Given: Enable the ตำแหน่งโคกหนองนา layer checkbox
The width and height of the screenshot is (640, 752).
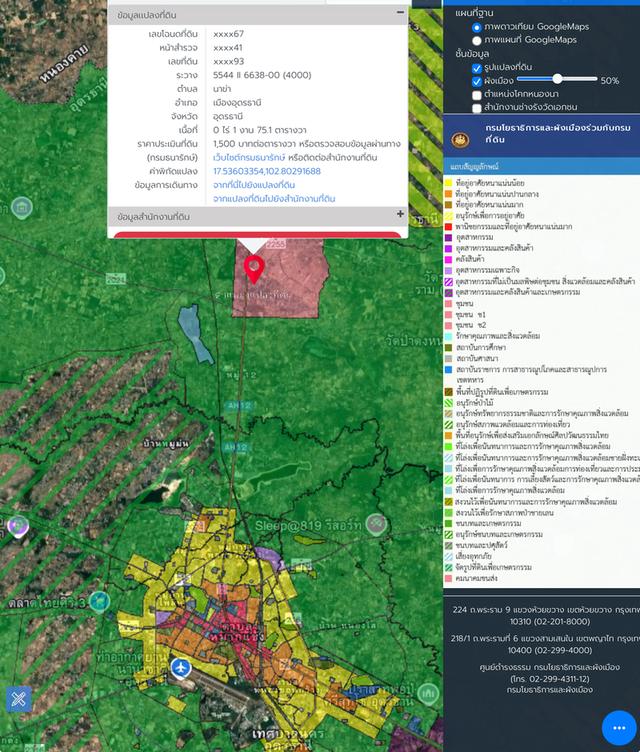Looking at the screenshot, I should click(x=477, y=94).
